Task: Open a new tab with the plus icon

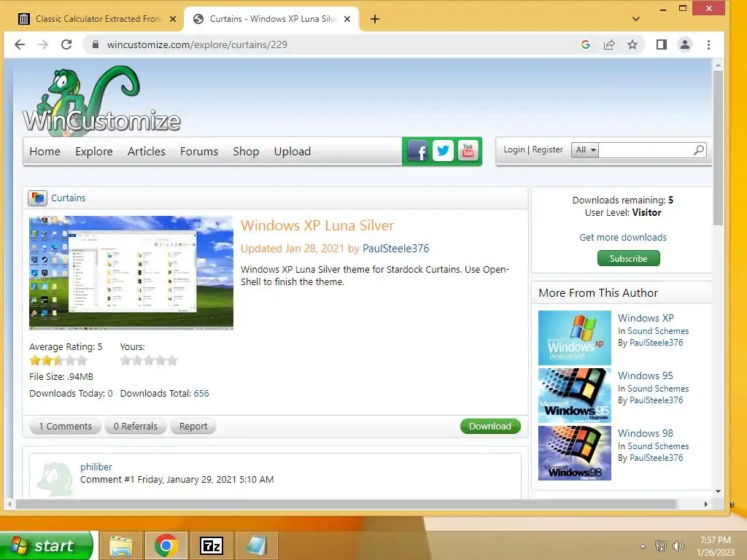Action: coord(375,19)
